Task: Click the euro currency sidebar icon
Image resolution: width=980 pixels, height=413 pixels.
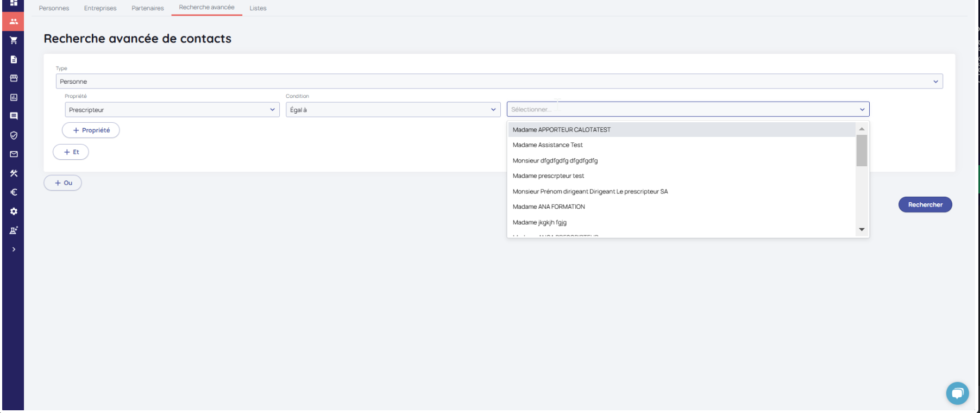Action: click(x=14, y=192)
